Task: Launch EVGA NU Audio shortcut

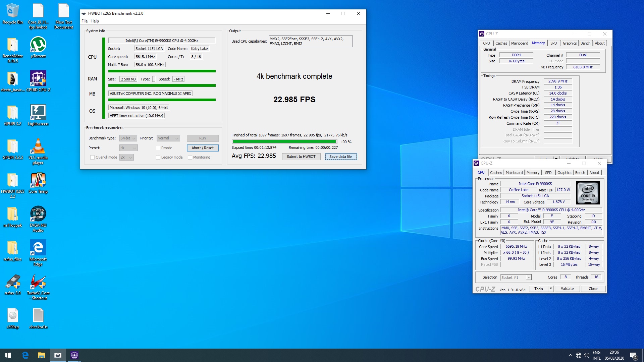Action: tap(38, 219)
